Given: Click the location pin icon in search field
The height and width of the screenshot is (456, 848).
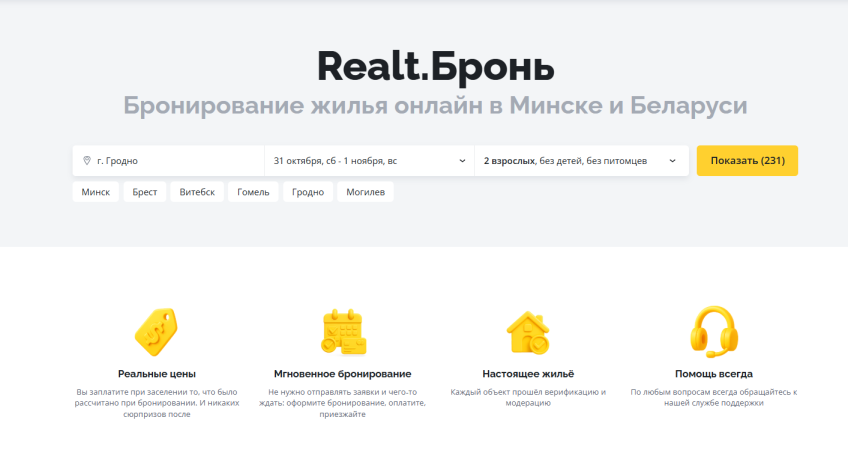Looking at the screenshot, I should pyautogui.click(x=87, y=161).
